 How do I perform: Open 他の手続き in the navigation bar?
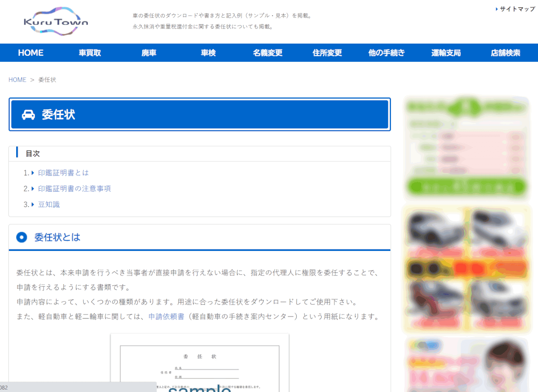point(386,53)
